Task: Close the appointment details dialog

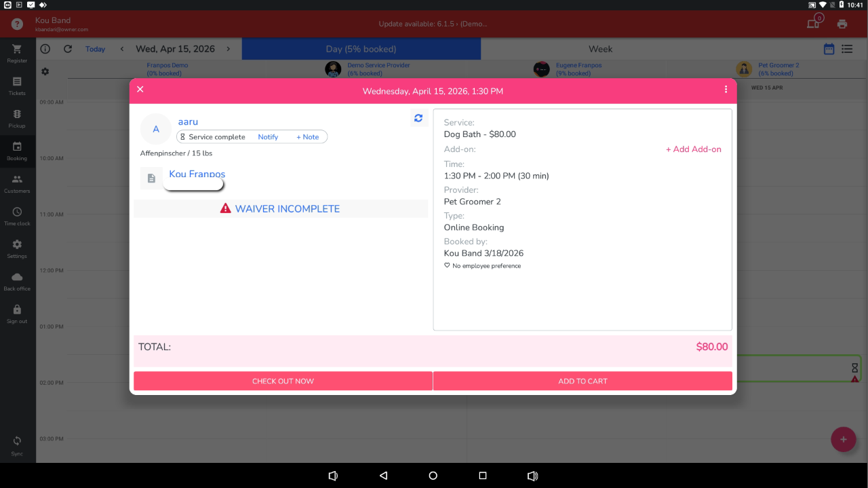Action: (x=140, y=90)
